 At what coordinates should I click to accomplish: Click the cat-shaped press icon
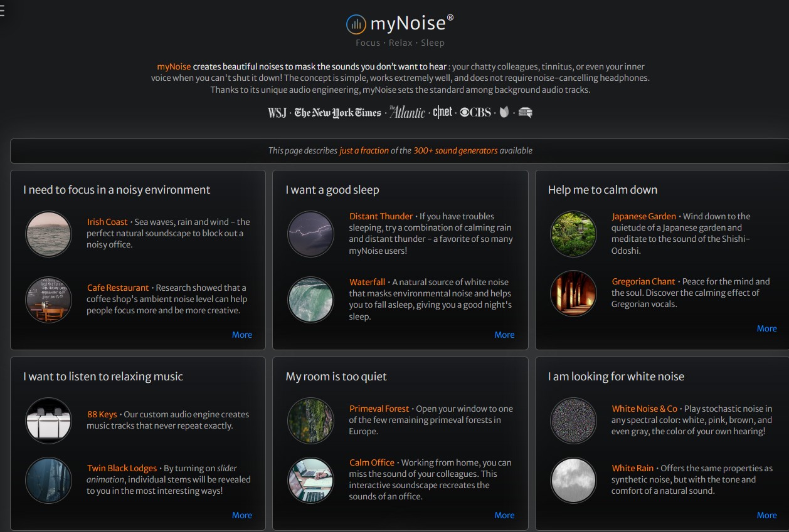pos(504,112)
